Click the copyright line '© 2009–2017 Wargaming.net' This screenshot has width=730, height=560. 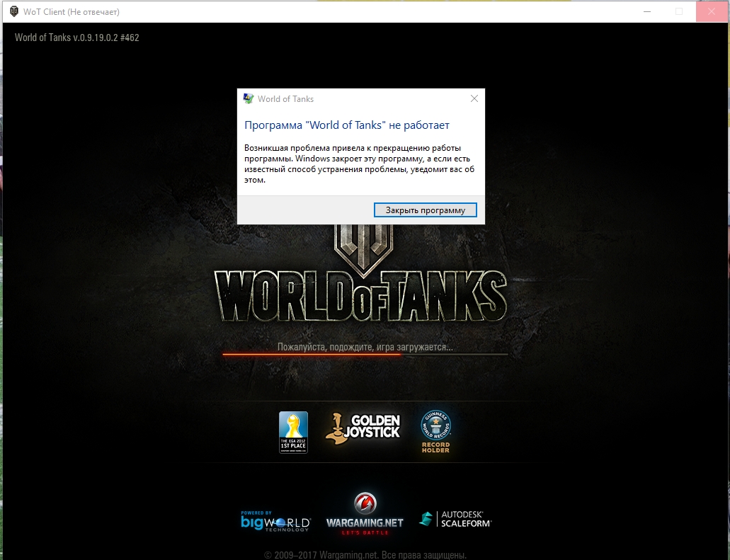[365, 555]
